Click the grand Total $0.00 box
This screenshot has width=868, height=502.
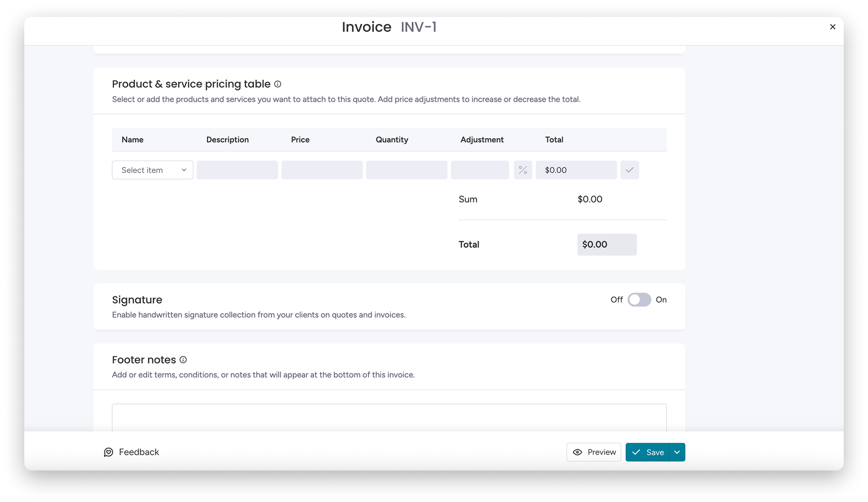[x=607, y=244]
